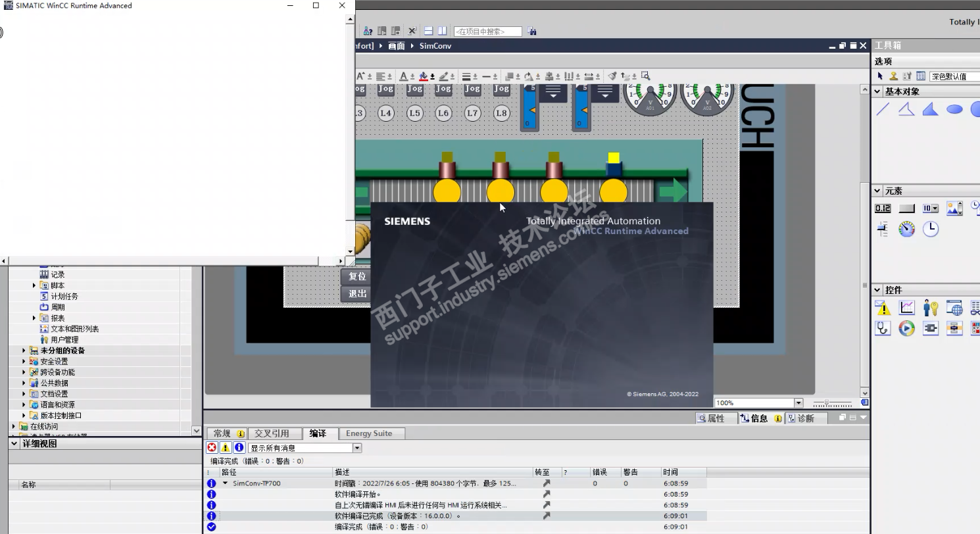This screenshot has width=980, height=534.
Task: Click the stamp tool in toolbox options
Action: [x=894, y=76]
